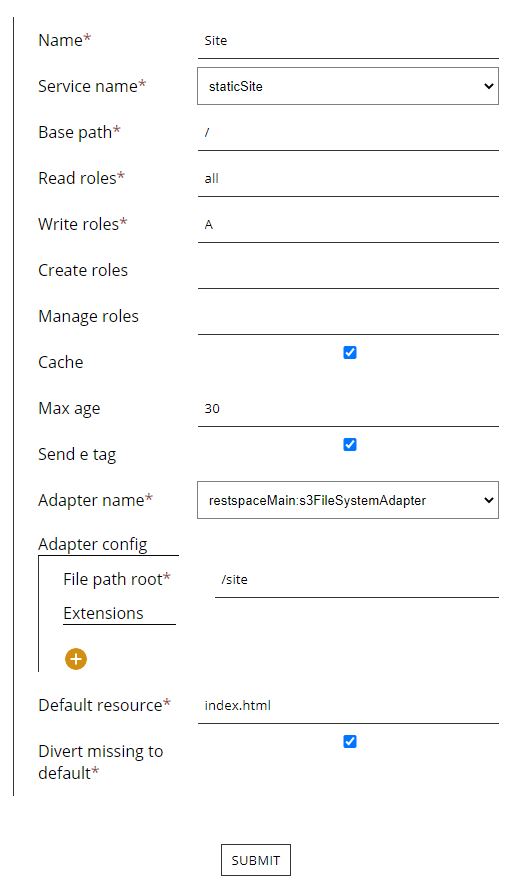Select the Base path field

(x=348, y=132)
